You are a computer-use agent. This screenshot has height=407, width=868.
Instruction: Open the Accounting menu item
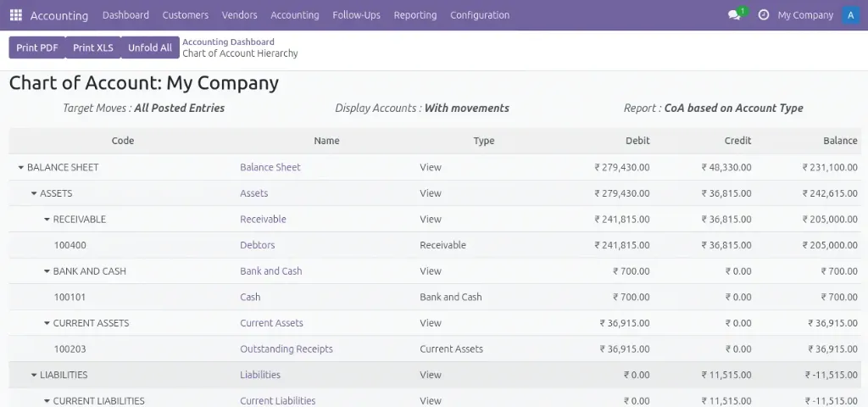[294, 15]
